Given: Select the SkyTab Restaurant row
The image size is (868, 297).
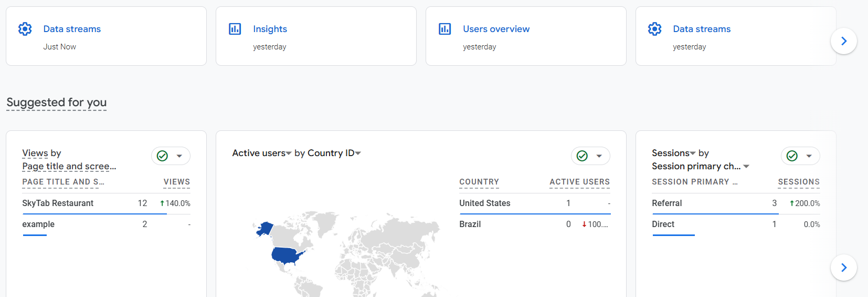Looking at the screenshot, I should [x=58, y=203].
